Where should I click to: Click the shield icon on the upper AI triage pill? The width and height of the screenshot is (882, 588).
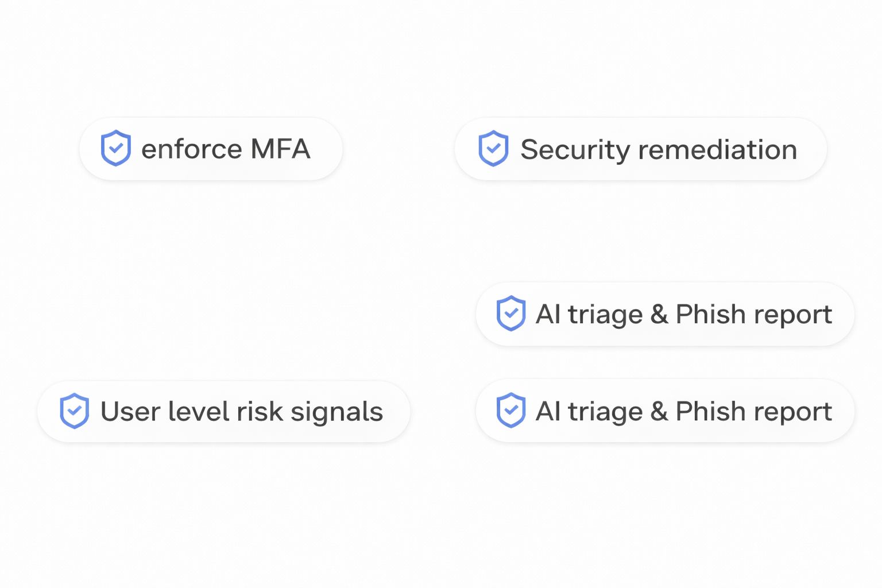coord(510,314)
